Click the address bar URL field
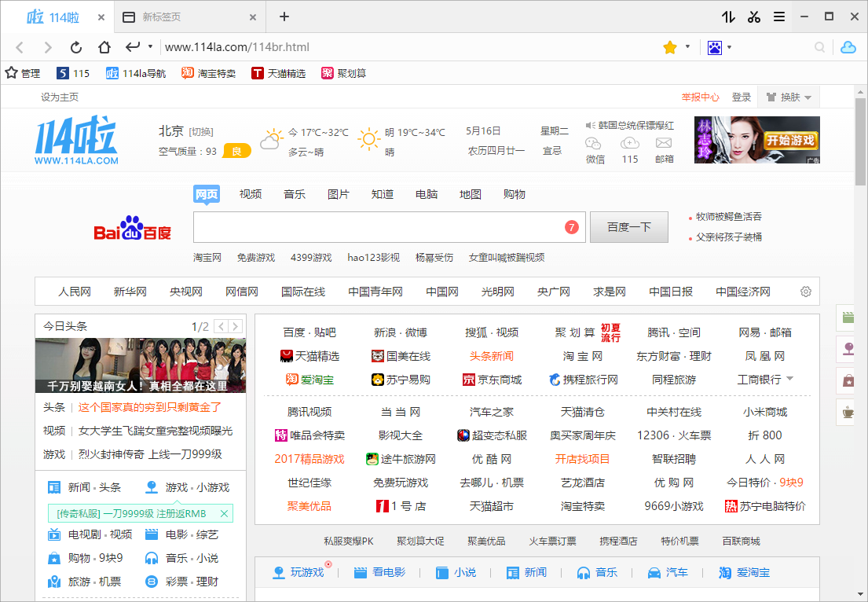 409,48
